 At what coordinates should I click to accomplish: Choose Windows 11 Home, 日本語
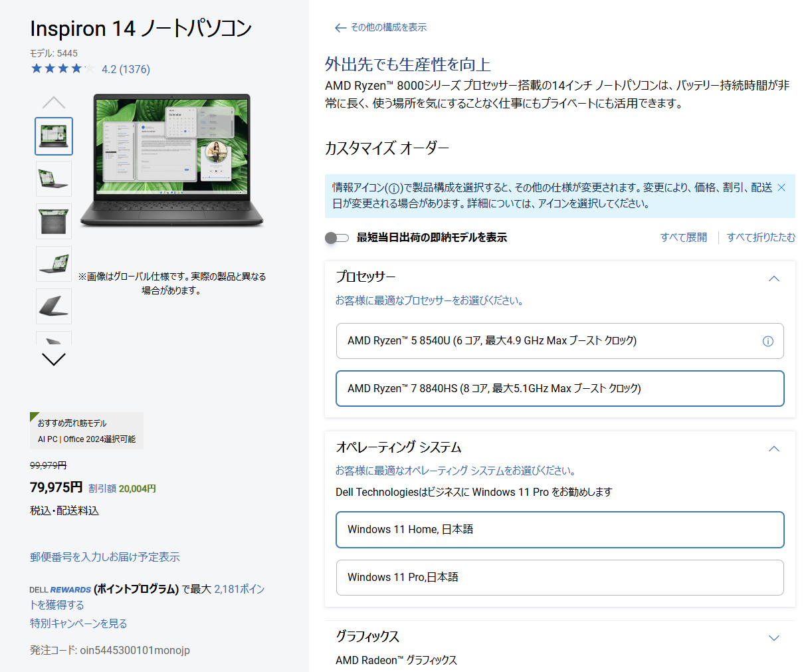point(560,530)
